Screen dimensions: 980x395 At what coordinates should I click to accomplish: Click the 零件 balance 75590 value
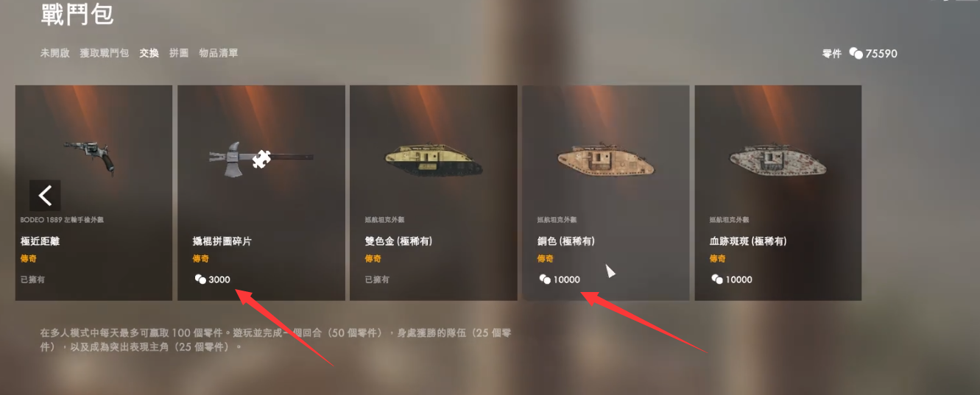point(881,54)
